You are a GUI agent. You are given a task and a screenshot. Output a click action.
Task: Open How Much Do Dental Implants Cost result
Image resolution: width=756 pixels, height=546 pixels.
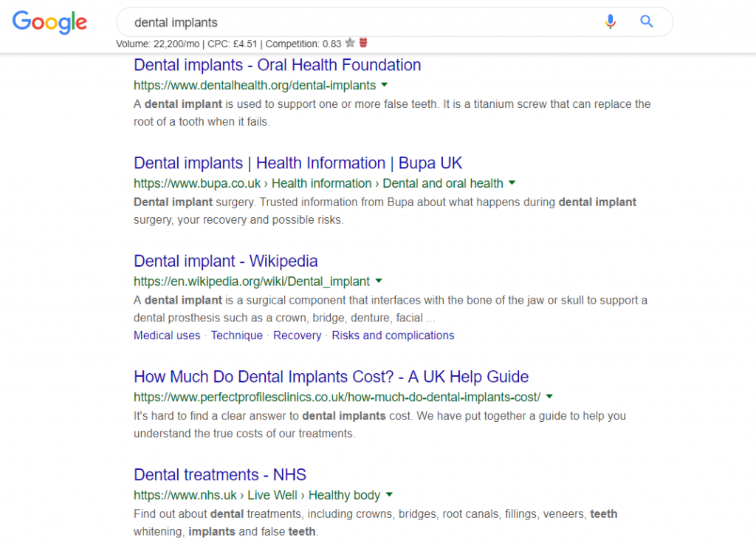click(331, 377)
